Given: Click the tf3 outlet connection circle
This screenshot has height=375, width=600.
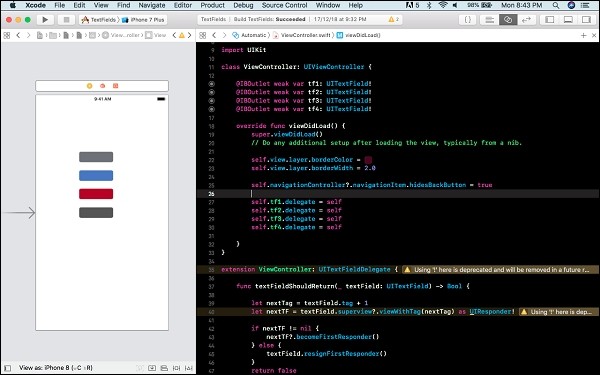Looking at the screenshot, I should point(212,100).
